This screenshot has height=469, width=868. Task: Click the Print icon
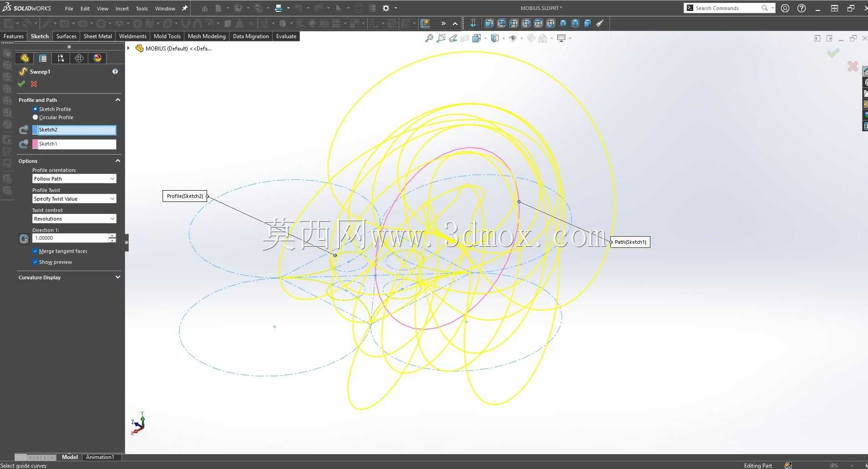[x=279, y=8]
